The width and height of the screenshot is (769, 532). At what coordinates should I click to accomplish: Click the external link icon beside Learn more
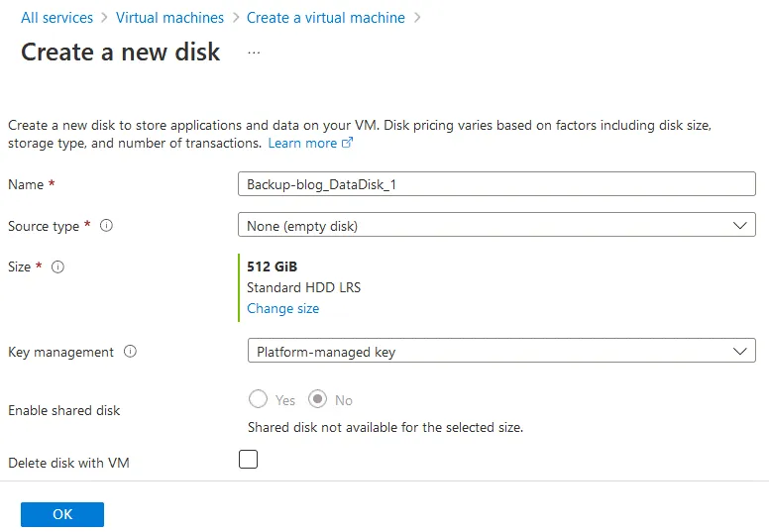[347, 143]
